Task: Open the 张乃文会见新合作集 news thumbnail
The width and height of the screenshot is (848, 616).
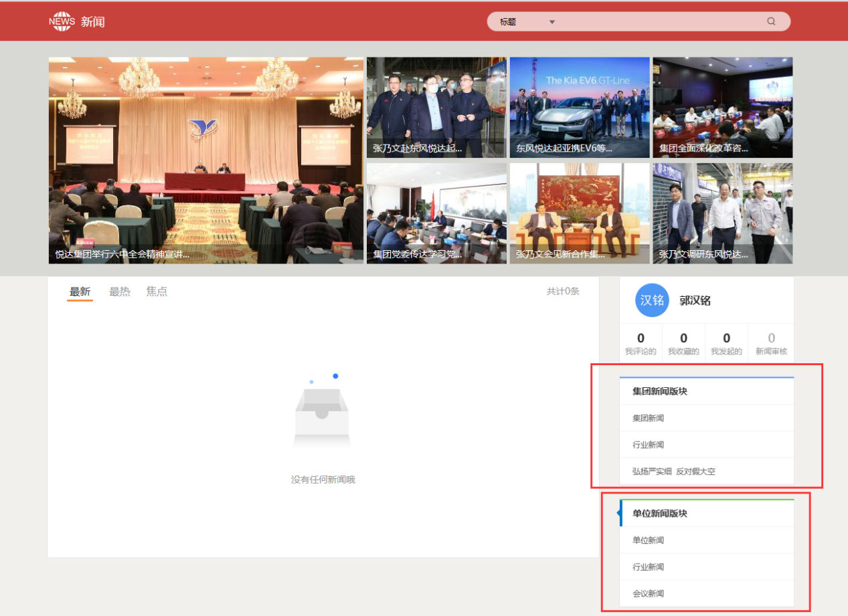Action: (580, 213)
